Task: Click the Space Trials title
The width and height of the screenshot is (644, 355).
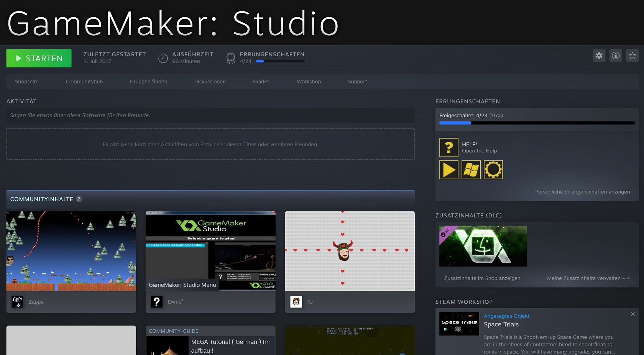Action: (x=501, y=324)
